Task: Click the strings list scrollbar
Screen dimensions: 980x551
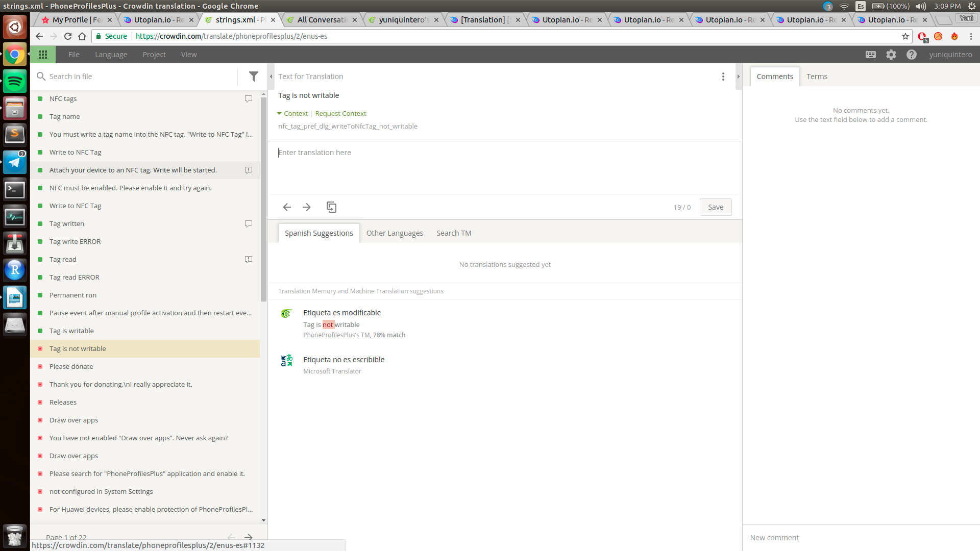Action: (263, 199)
